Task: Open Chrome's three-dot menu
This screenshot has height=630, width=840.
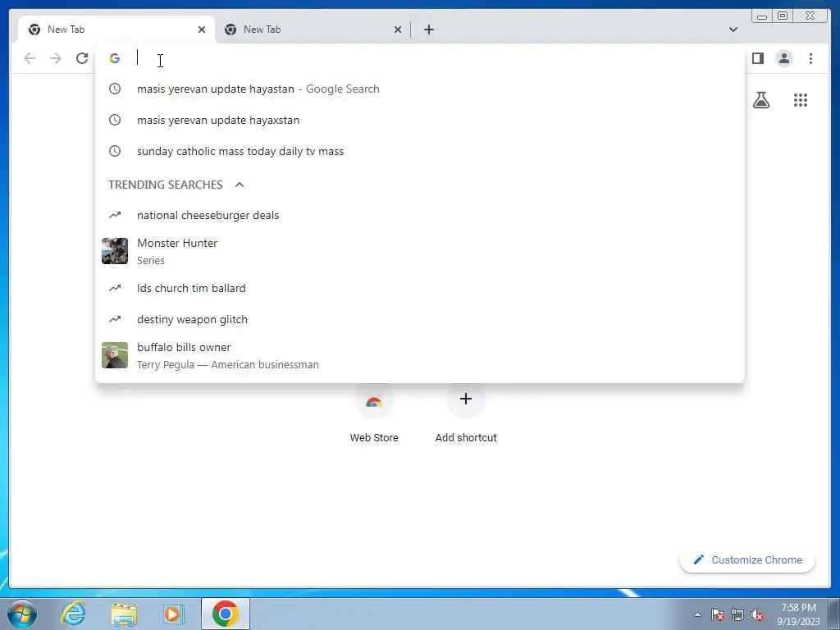Action: tap(810, 58)
